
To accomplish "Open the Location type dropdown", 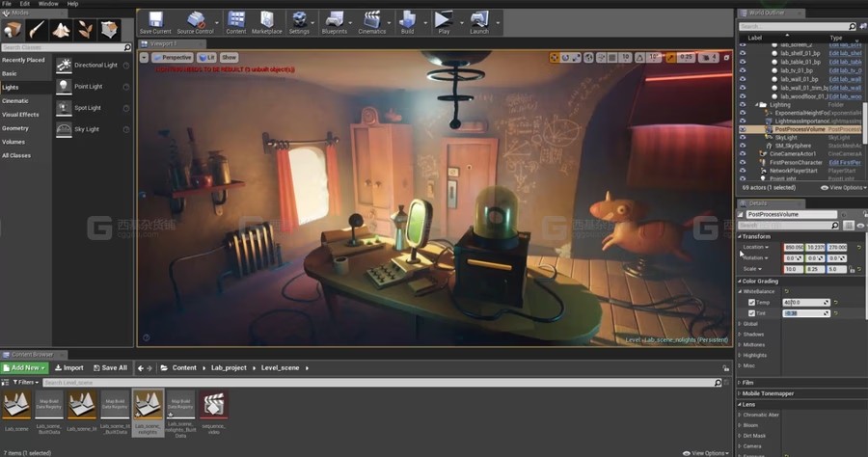I will click(x=755, y=248).
